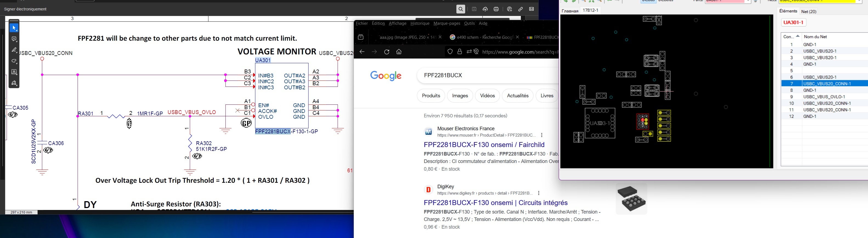Select the arrow selection tool in PDF toolbar
Image resolution: width=868 pixels, height=238 pixels.
pyautogui.click(x=14, y=28)
